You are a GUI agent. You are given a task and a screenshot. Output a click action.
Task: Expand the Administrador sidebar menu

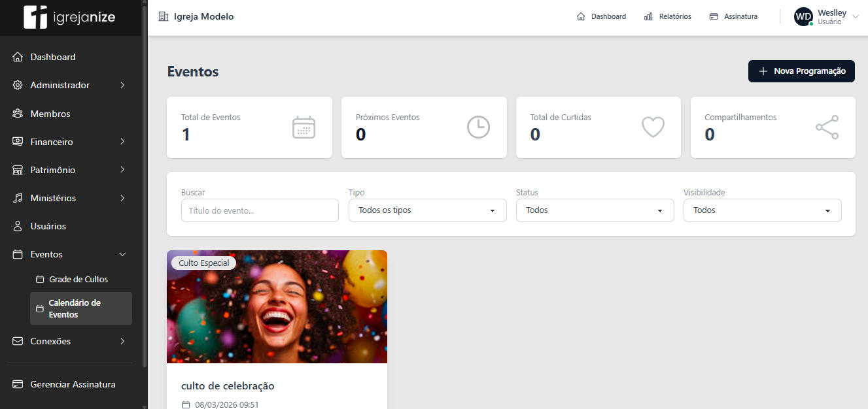click(70, 85)
